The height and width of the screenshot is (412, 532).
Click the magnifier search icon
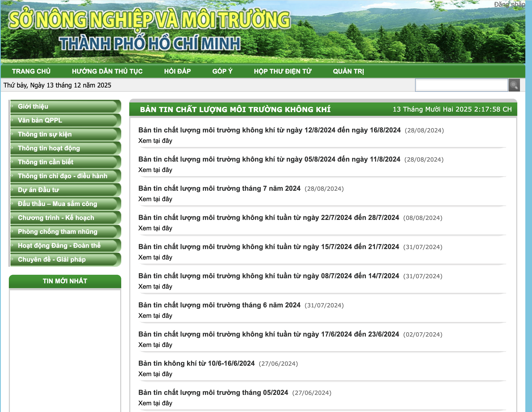pos(514,85)
